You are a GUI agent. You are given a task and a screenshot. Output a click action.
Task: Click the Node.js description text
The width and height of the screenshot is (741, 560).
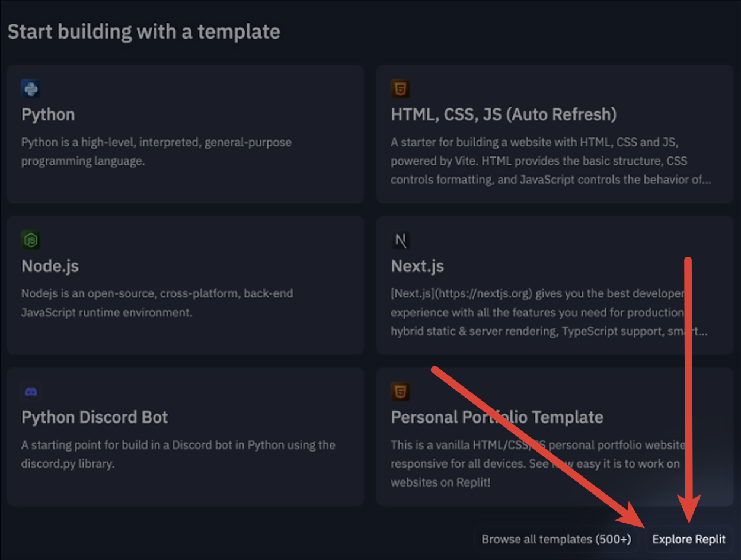[x=157, y=303]
